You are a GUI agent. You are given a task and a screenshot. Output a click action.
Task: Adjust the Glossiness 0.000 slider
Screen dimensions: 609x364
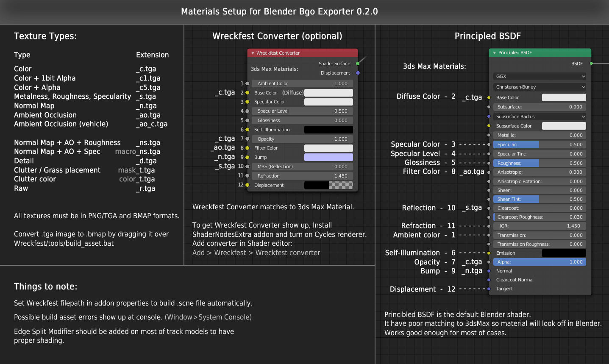point(302,120)
